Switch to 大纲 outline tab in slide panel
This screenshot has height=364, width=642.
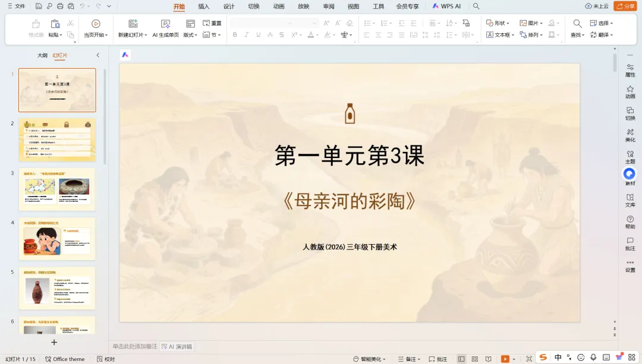(x=42, y=55)
